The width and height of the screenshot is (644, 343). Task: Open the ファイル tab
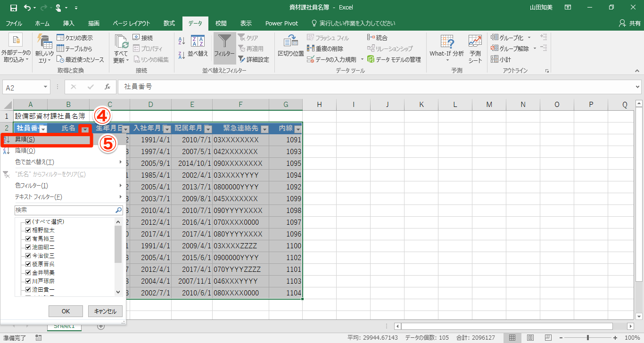14,23
